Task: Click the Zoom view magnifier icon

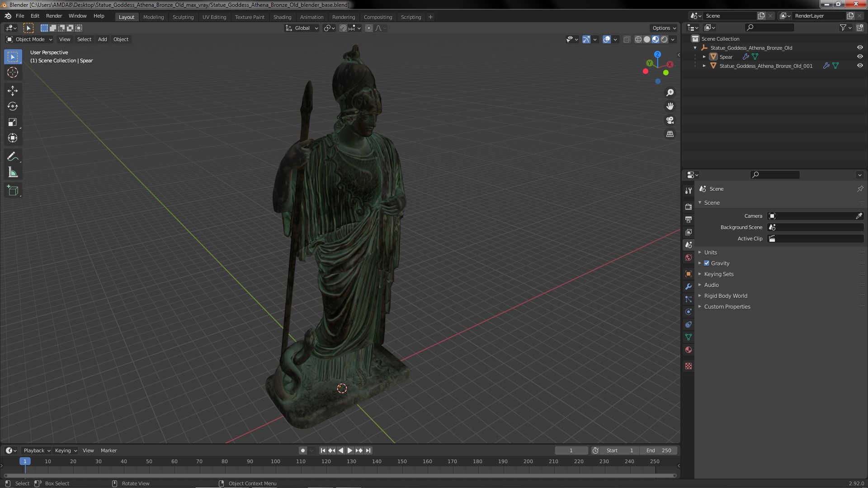Action: click(670, 93)
